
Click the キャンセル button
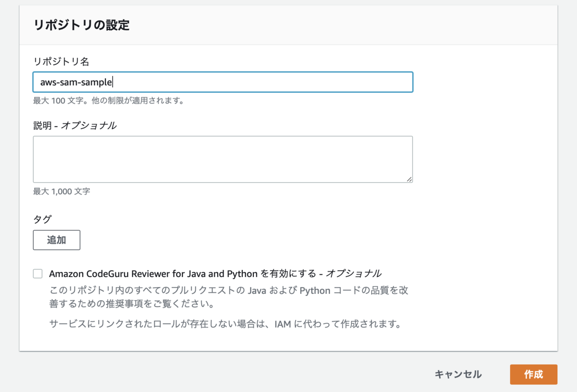[x=458, y=374]
